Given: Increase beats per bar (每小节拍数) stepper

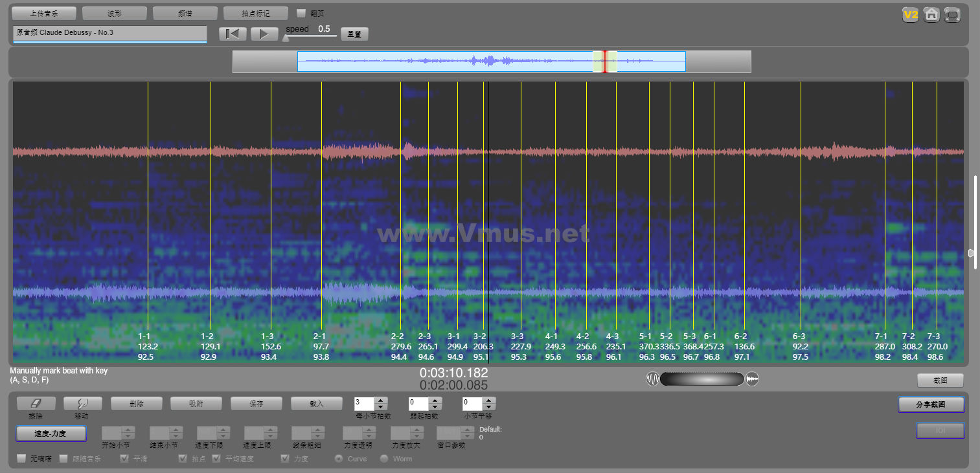Looking at the screenshot, I should 381,400.
